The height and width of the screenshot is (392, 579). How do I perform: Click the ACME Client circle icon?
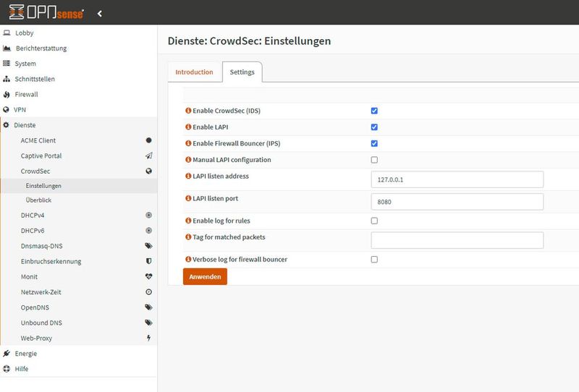click(148, 140)
